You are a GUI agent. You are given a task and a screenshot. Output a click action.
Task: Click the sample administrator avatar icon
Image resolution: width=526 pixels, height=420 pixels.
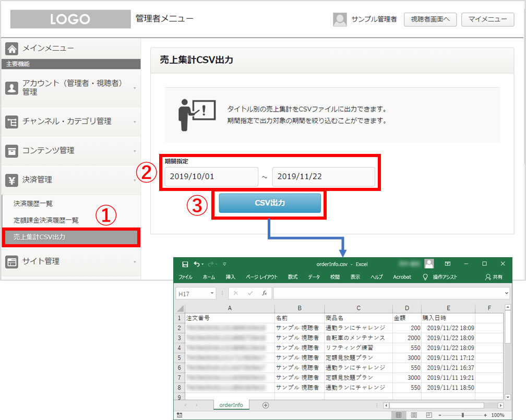click(340, 19)
